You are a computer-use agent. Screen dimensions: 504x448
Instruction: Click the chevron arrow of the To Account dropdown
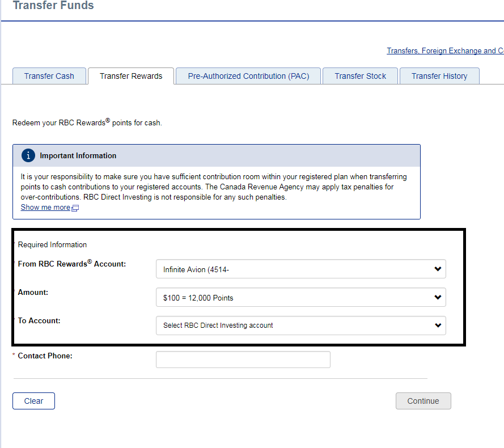click(x=438, y=325)
